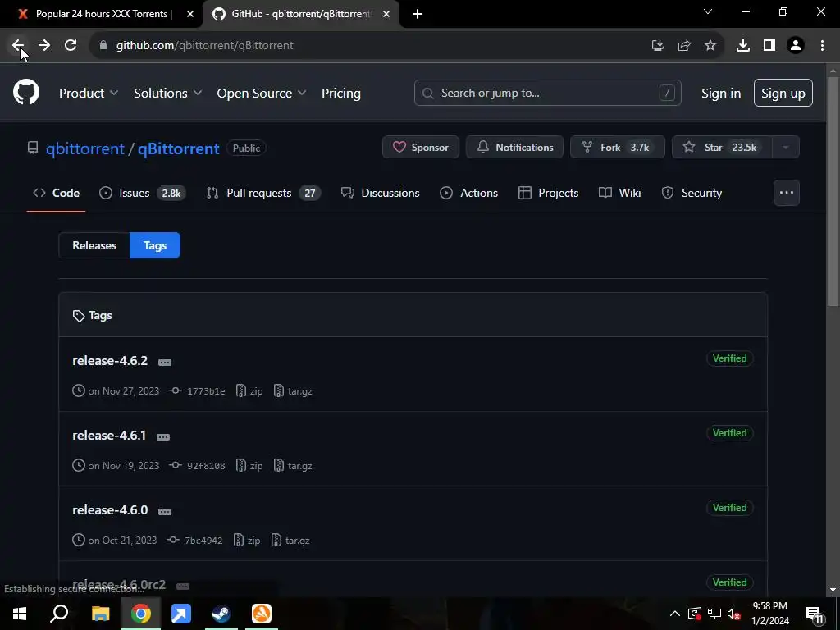The width and height of the screenshot is (840, 630).
Task: Open the star lists dropdown arrow
Action: coord(786,148)
